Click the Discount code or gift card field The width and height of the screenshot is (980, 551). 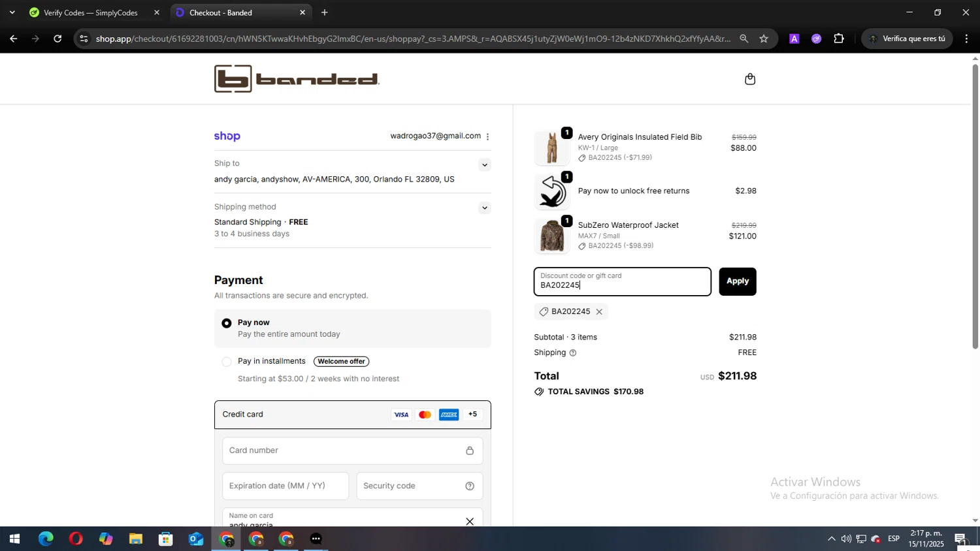(x=623, y=281)
